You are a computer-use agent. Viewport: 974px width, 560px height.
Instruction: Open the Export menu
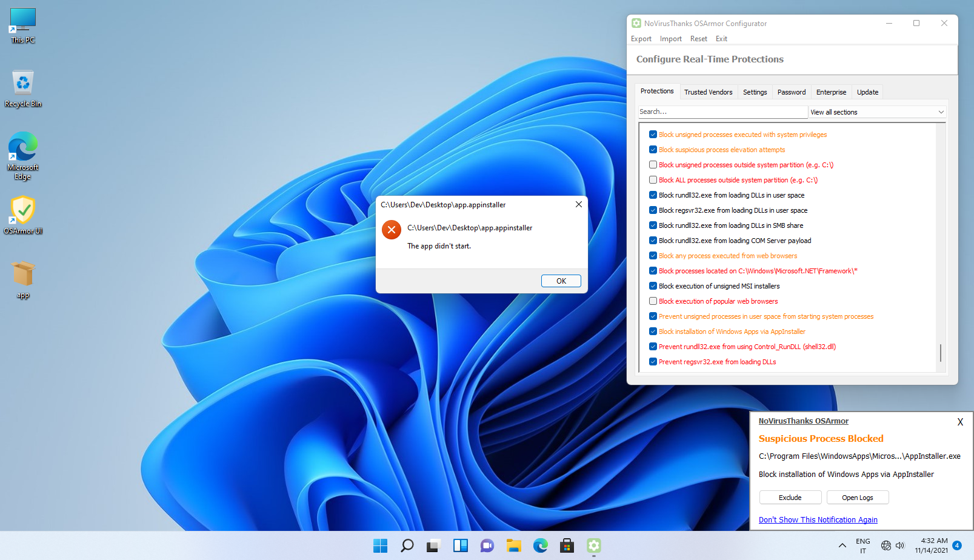(641, 39)
